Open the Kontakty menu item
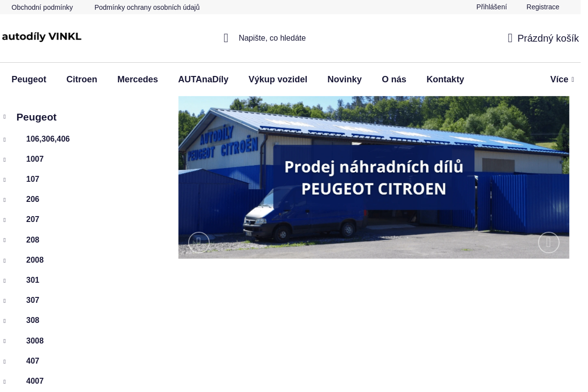The image size is (588, 392). (x=445, y=79)
